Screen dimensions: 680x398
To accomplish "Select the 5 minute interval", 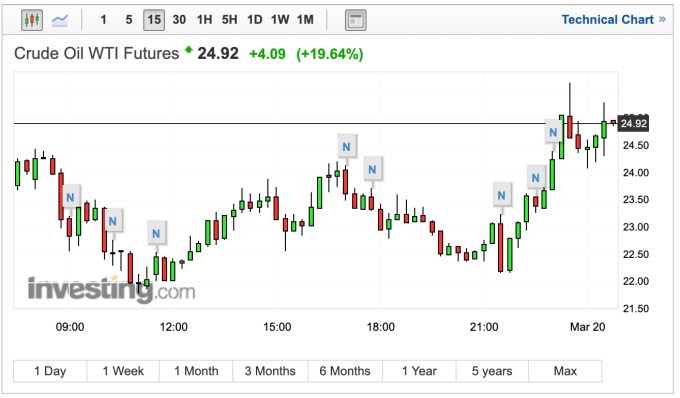I will coord(129,20).
